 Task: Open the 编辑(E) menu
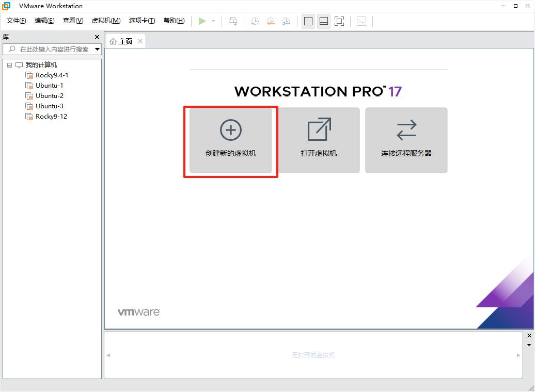click(44, 21)
